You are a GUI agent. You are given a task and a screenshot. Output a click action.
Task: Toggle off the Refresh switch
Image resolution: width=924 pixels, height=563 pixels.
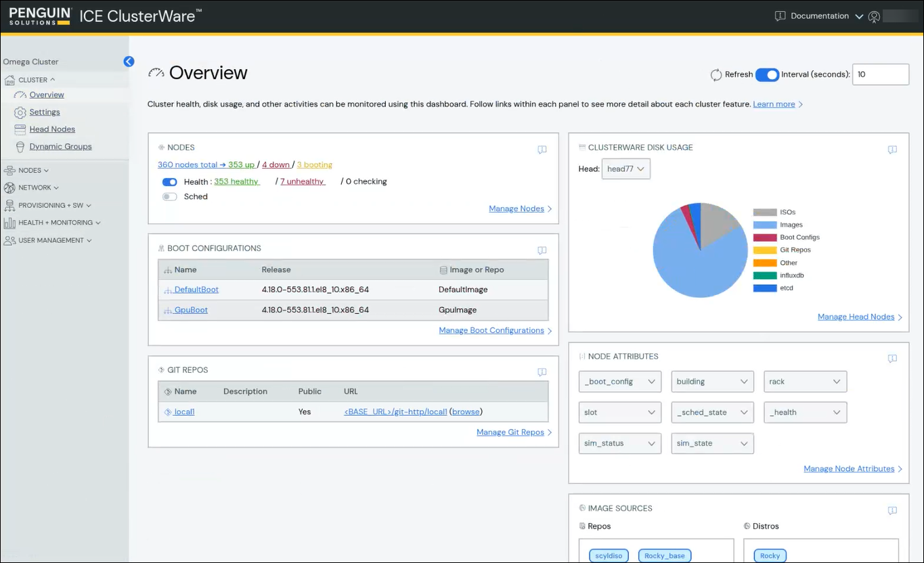point(767,74)
